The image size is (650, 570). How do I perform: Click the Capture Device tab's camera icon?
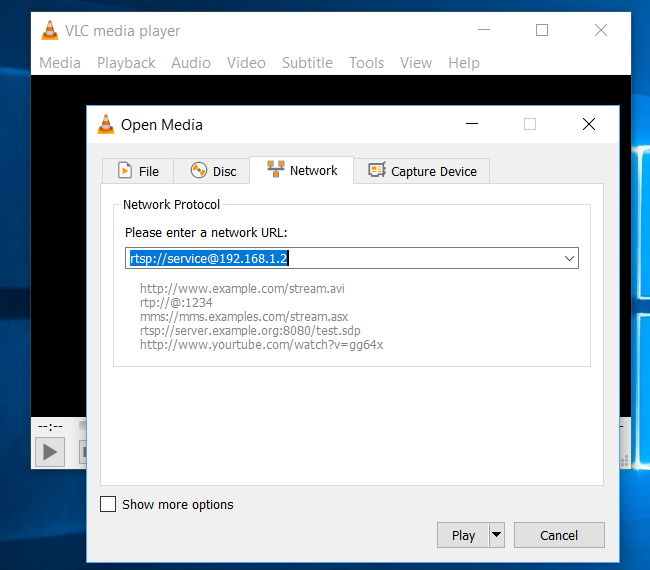377,171
